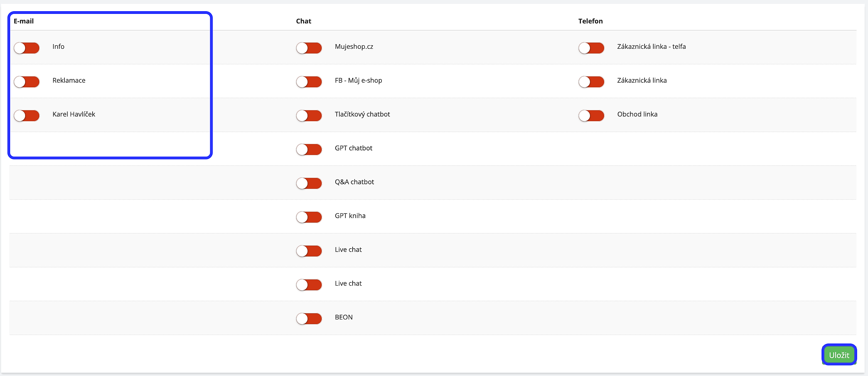
Task: Toggle the GPT kniha switch
Action: point(309,217)
